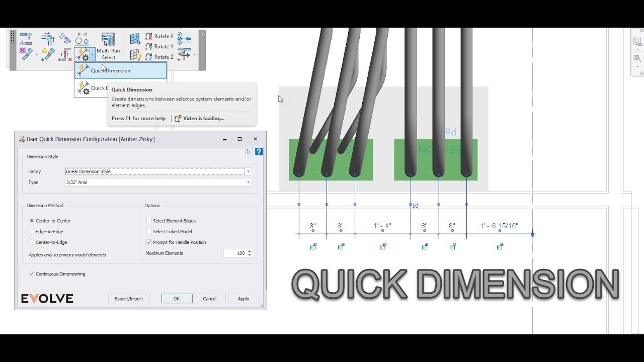Select the Rotate Z tool
The image size is (644, 362).
[x=159, y=57]
